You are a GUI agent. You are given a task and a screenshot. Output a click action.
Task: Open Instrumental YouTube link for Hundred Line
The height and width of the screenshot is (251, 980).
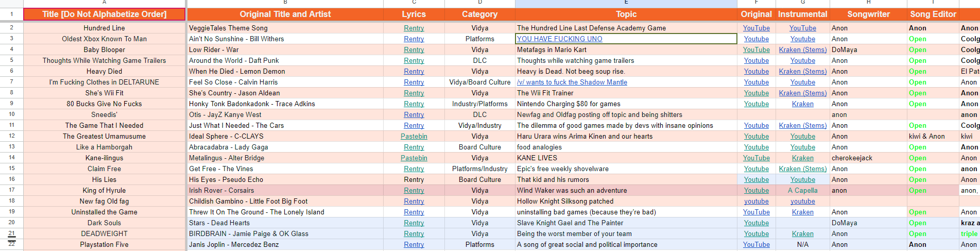[x=802, y=28]
